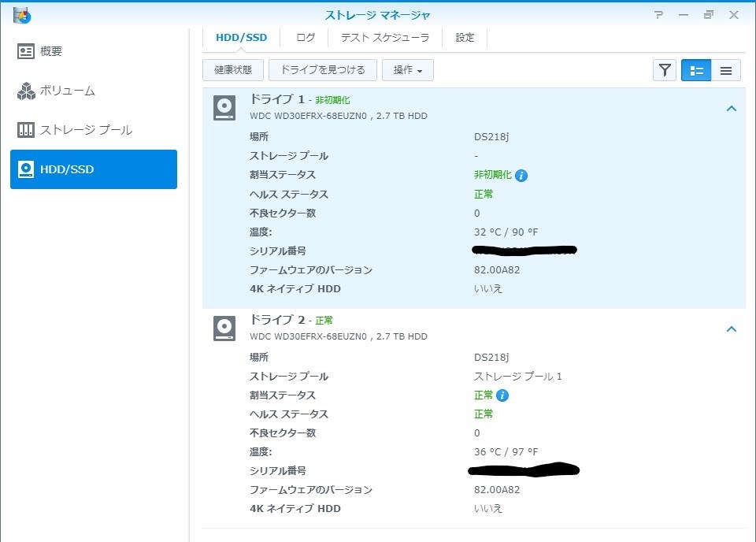Click the info icon beside 非初期化 status

point(521,175)
